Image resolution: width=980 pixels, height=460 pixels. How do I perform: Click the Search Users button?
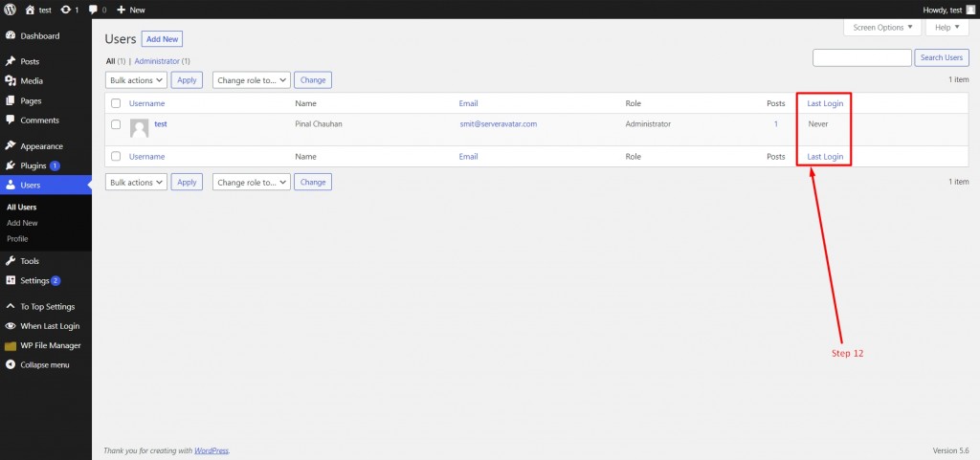click(942, 57)
